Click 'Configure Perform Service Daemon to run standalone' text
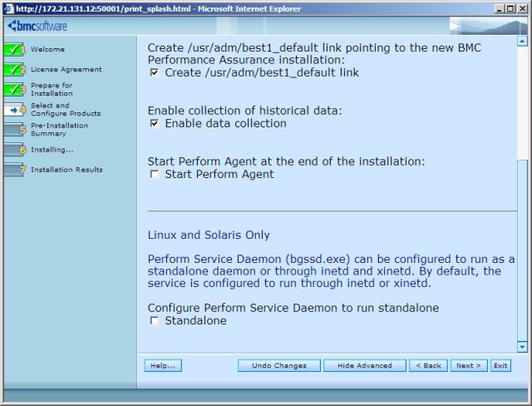 tap(293, 308)
